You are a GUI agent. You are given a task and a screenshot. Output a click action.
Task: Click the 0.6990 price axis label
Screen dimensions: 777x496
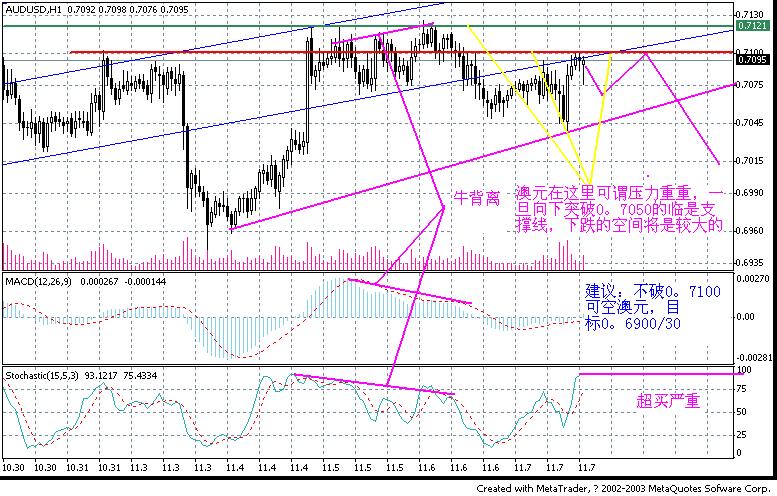750,193
